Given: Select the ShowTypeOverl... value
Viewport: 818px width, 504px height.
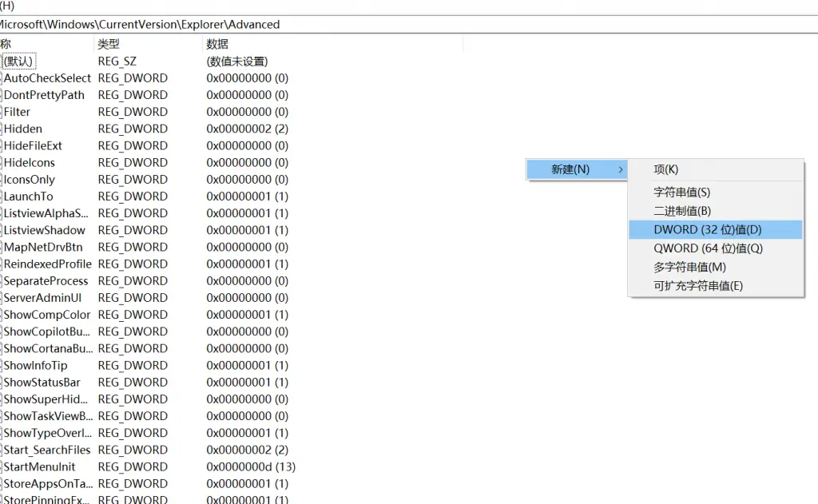Looking at the screenshot, I should 47,433.
